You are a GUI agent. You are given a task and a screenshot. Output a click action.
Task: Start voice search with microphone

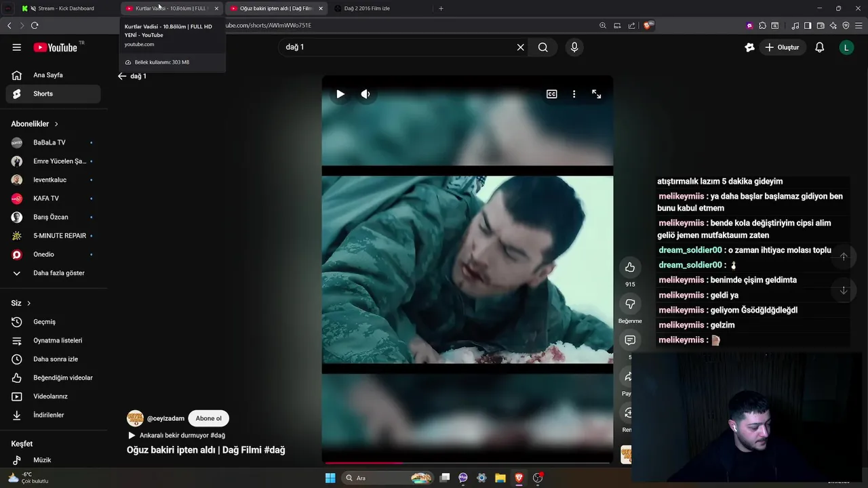[574, 47]
